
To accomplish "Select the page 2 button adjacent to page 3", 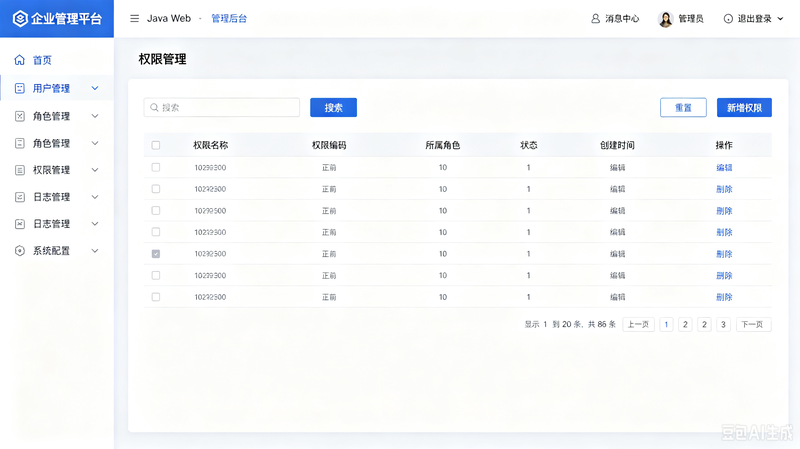I will tap(704, 325).
